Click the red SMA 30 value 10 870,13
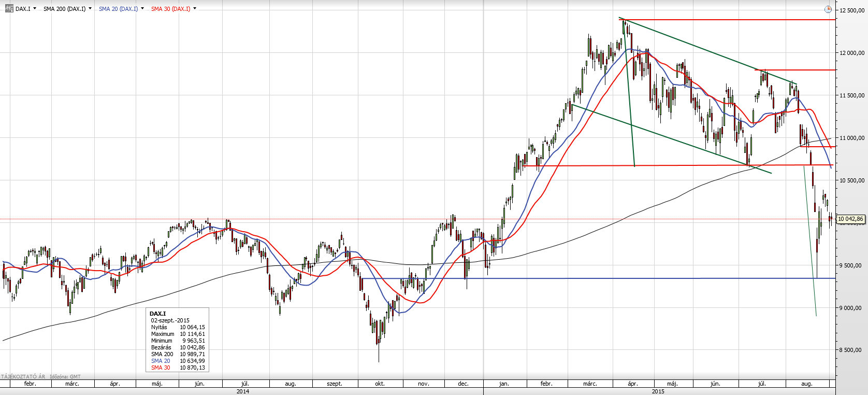The image size is (868, 395). pyautogui.click(x=192, y=368)
